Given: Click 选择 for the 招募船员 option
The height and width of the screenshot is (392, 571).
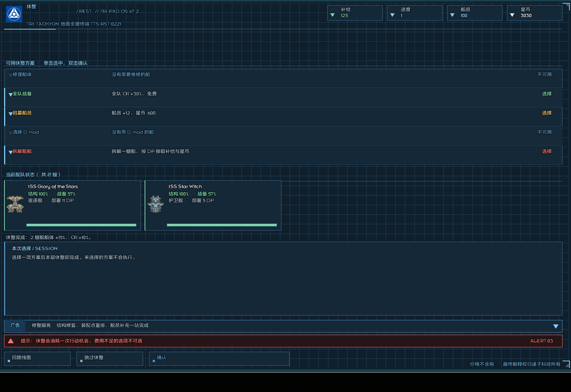Looking at the screenshot, I should [x=547, y=113].
